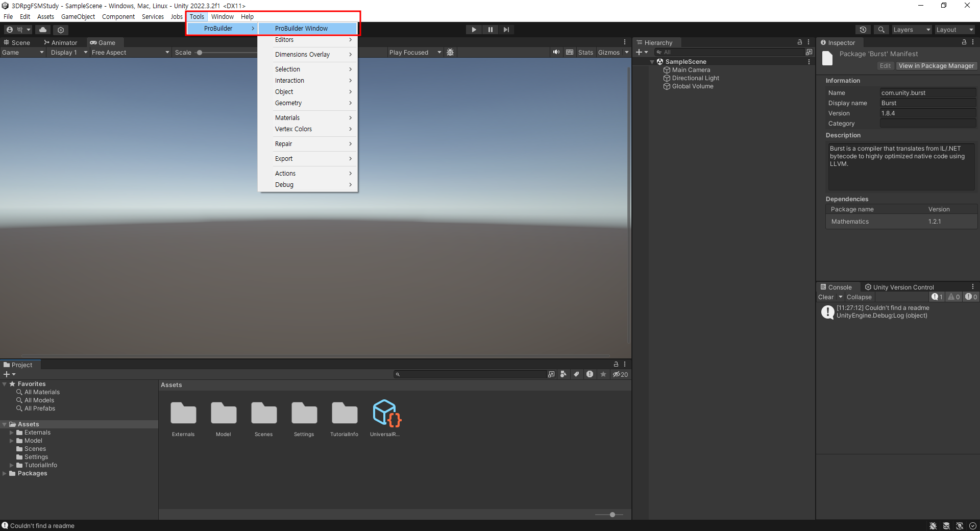
Task: Open the Window menu in menu bar
Action: [223, 16]
